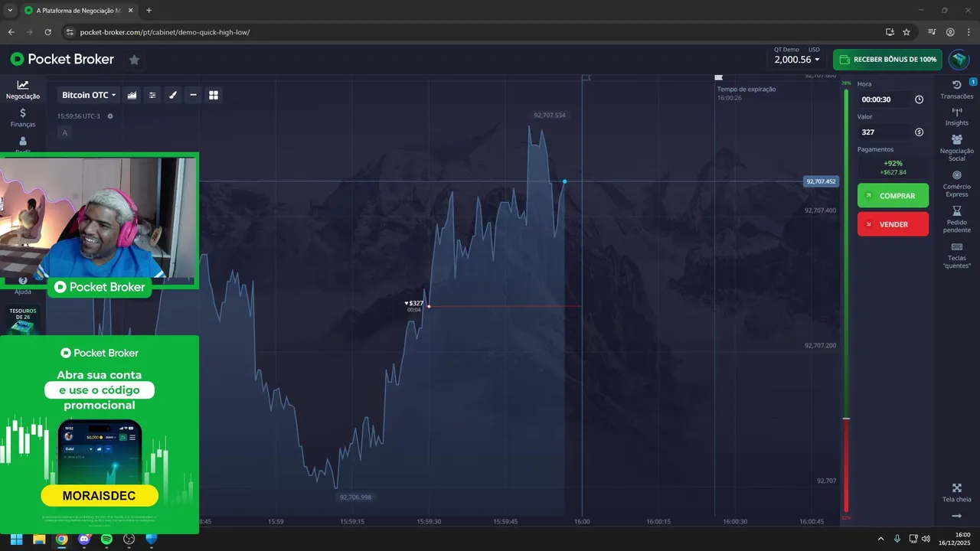Open a new Chrome tab

(x=149, y=11)
